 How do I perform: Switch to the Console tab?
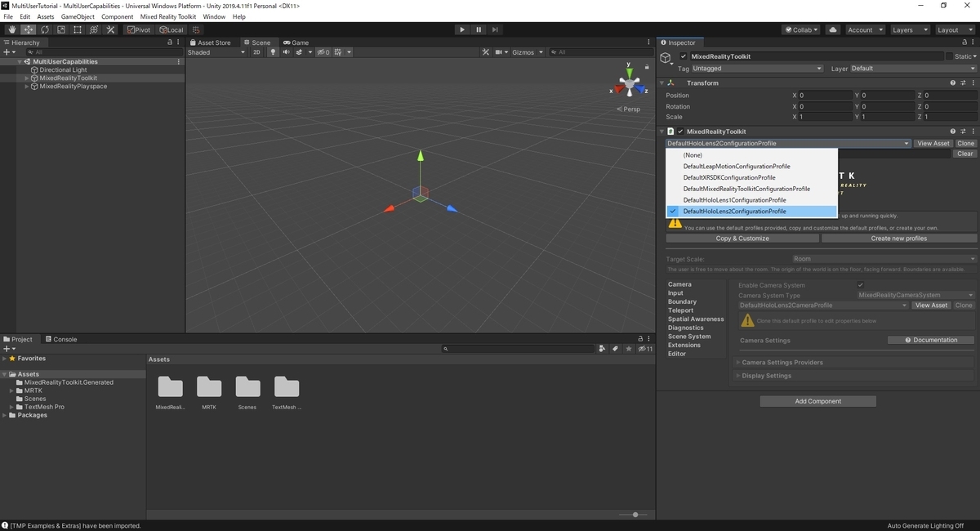(x=60, y=339)
